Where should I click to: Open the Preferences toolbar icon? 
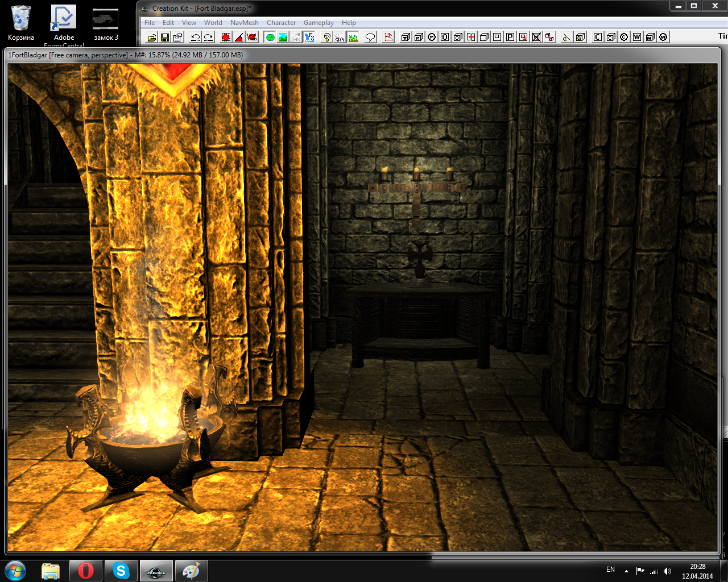click(177, 37)
